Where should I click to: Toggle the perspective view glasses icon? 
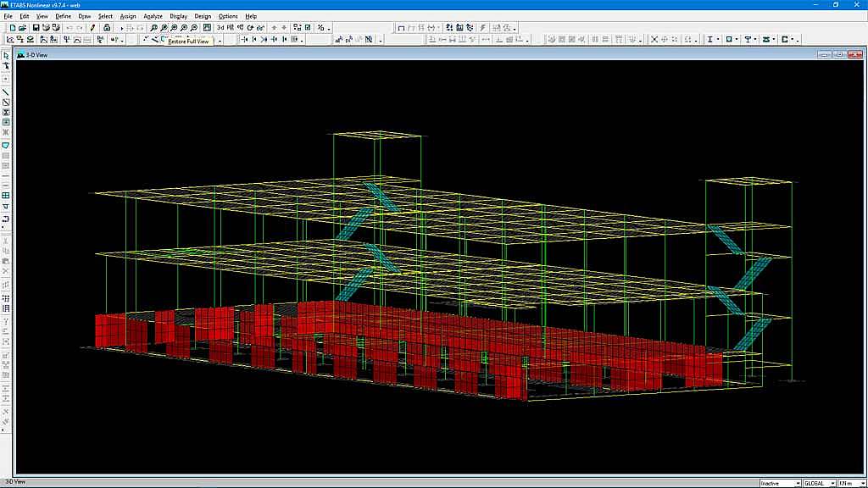pos(261,28)
